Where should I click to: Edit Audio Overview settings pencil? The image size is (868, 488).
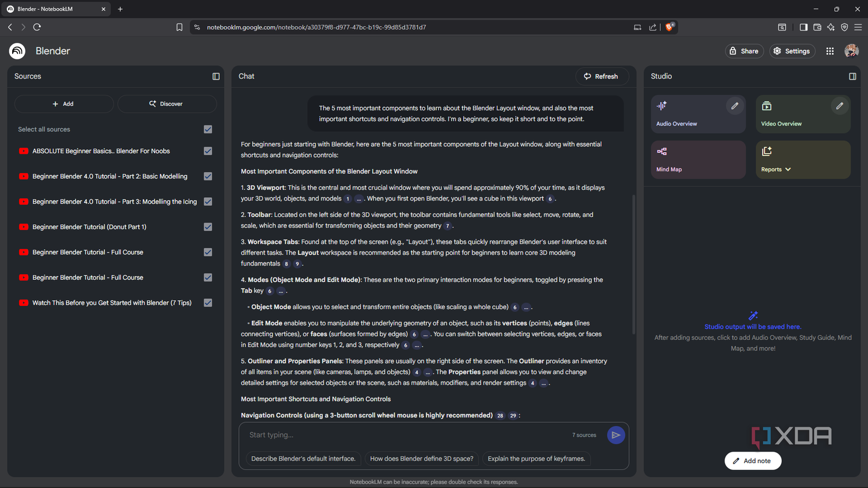pos(734,106)
